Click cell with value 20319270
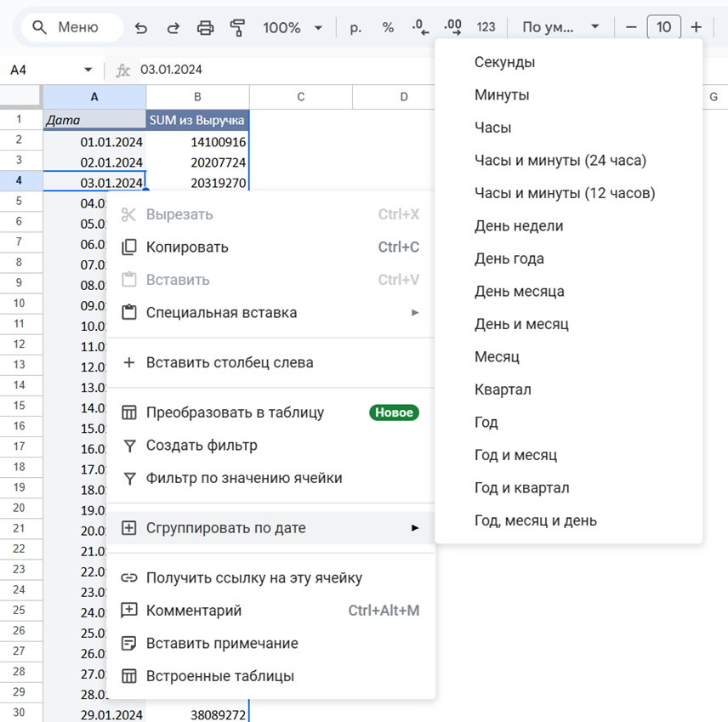The image size is (728, 722). (197, 182)
